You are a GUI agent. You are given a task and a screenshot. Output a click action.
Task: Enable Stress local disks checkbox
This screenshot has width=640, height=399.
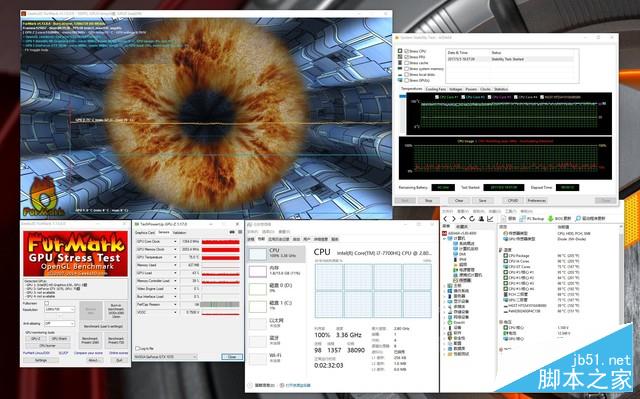(x=407, y=75)
